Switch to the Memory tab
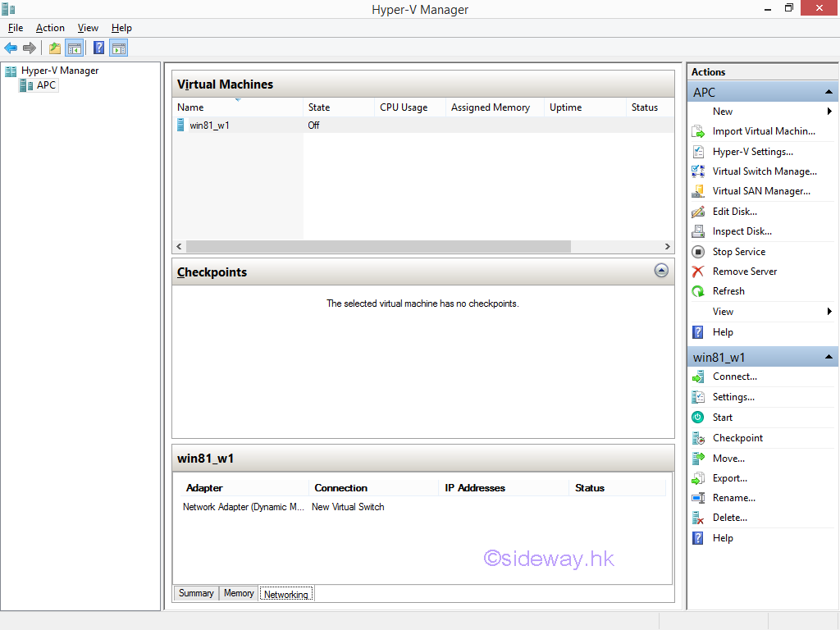 (239, 593)
